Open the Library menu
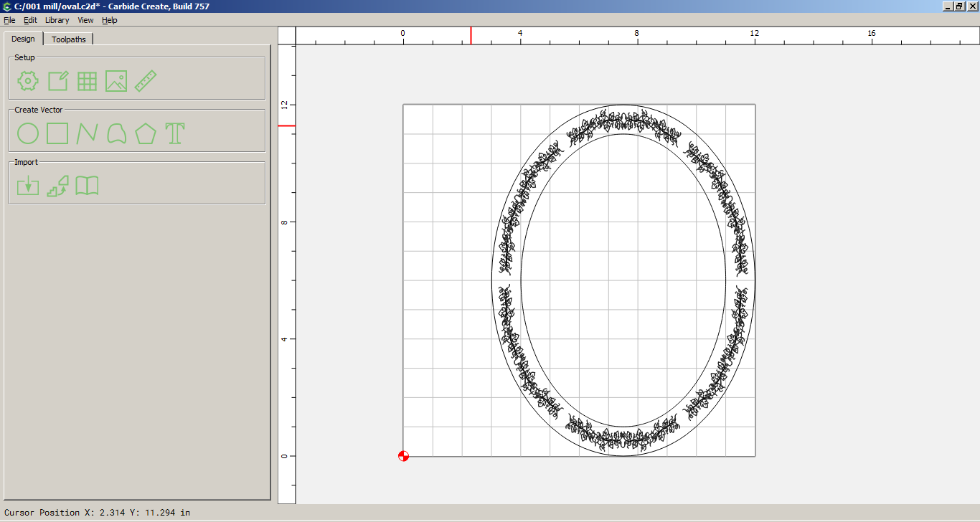 pyautogui.click(x=57, y=20)
